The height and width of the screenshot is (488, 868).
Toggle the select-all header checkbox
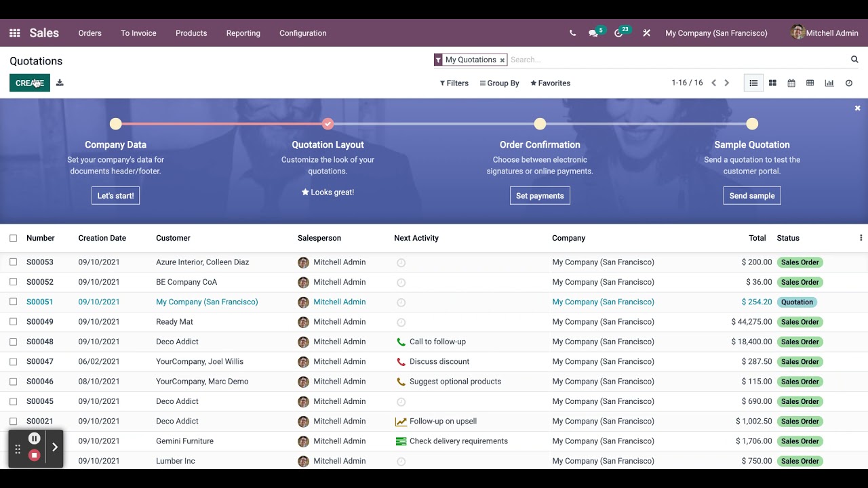[x=14, y=238]
